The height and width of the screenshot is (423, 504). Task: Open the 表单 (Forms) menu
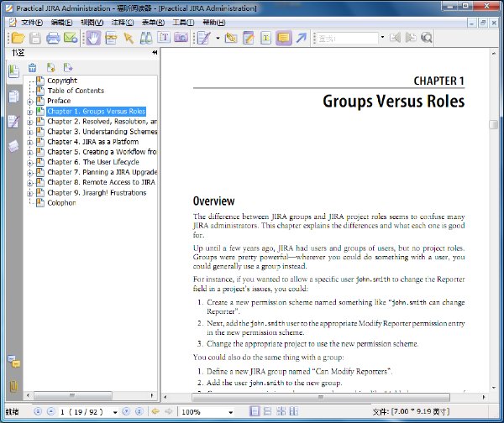tap(153, 23)
